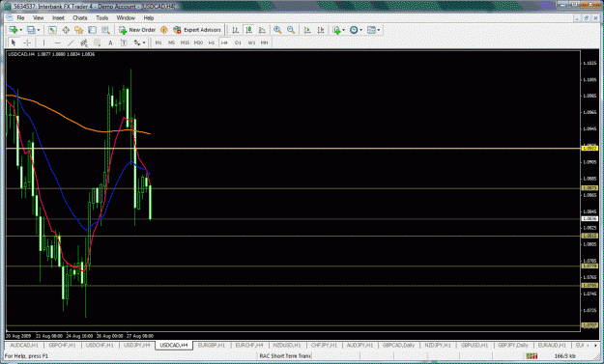Click the Arrows objects tool icon

point(137,42)
